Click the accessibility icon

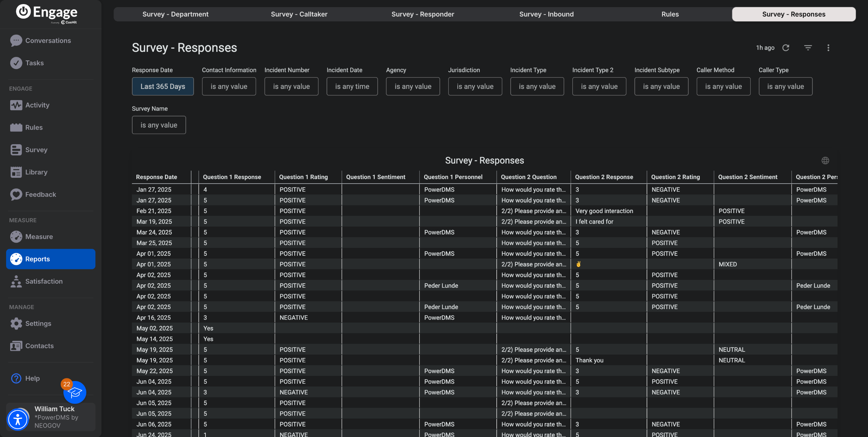18,419
